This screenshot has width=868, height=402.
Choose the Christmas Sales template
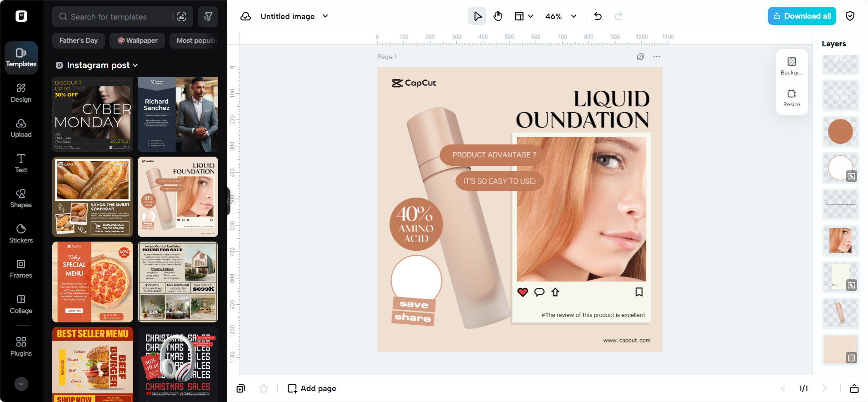178,364
